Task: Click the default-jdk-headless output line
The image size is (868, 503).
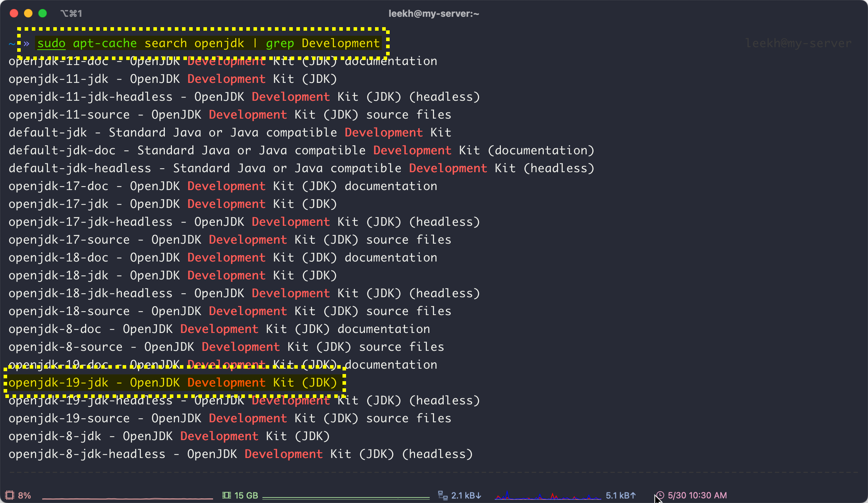Action: [x=301, y=168]
